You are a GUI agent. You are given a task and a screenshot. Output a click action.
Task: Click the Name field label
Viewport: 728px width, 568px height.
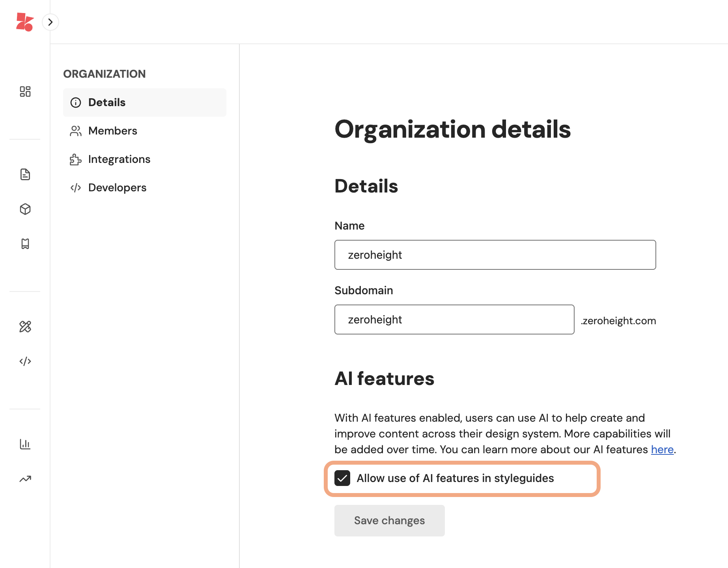349,226
